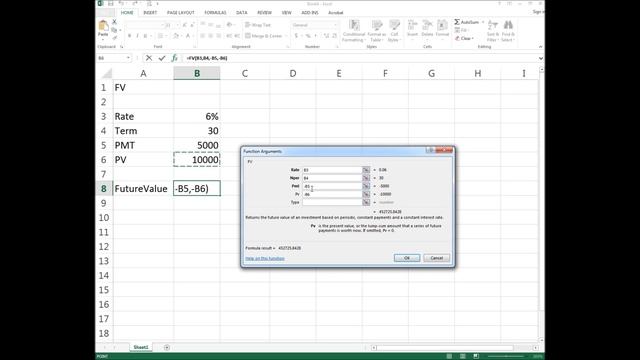Click the Cell Styles icon
This screenshot has width=640, height=360.
click(x=394, y=25)
